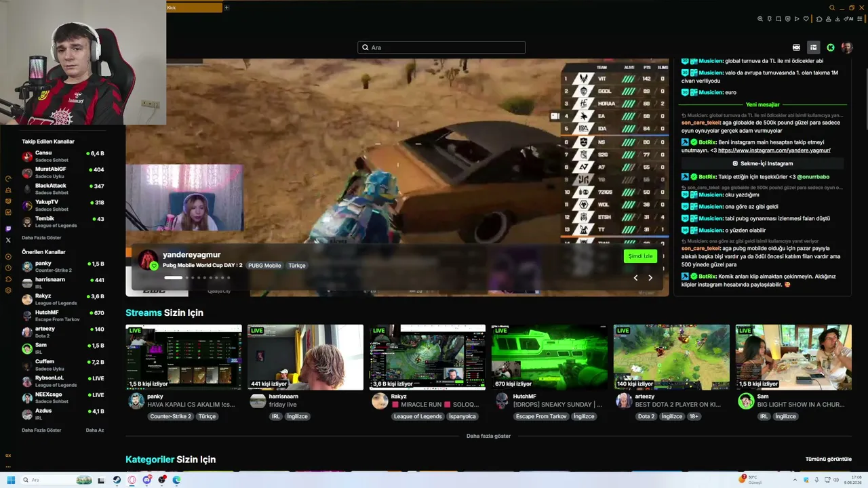Open arteezy Dota 2 stream thumbnail
868x488 pixels.
tap(671, 357)
